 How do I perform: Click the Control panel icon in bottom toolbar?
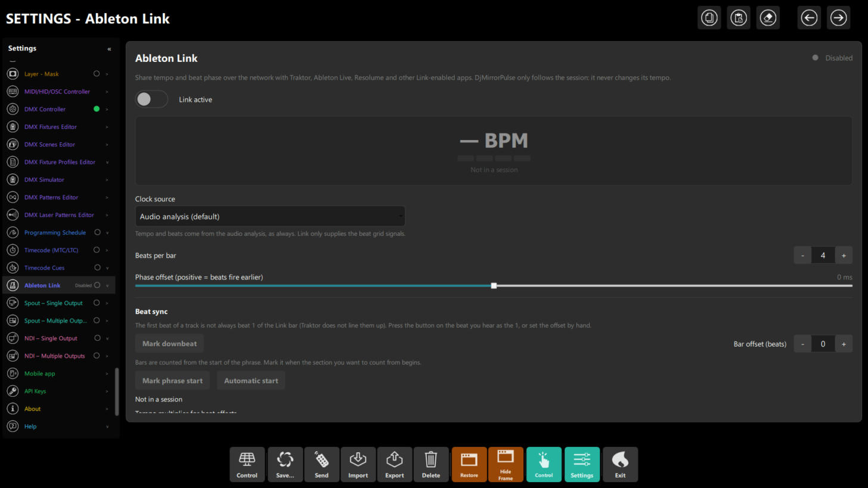247,465
